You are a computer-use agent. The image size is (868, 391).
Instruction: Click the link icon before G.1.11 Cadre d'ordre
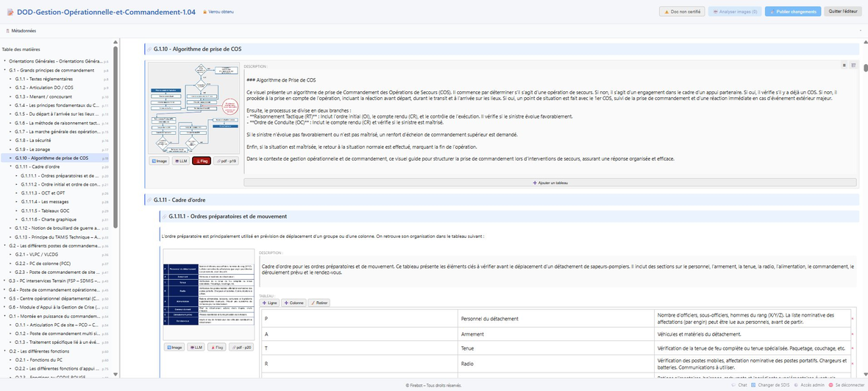pos(149,200)
